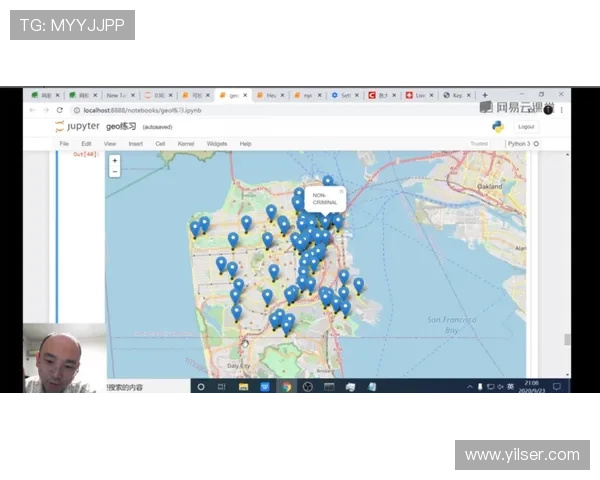Expand the Widgets menu
The width and height of the screenshot is (600, 480).
click(216, 144)
